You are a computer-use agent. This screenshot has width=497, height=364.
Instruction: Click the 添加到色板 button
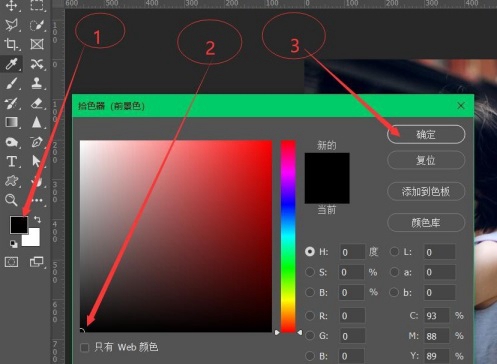[426, 191]
